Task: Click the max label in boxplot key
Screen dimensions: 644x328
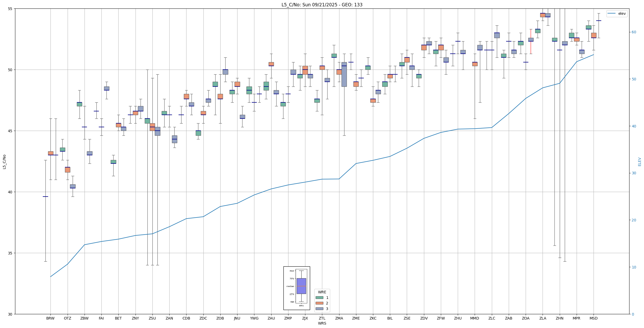Action: 292,271
